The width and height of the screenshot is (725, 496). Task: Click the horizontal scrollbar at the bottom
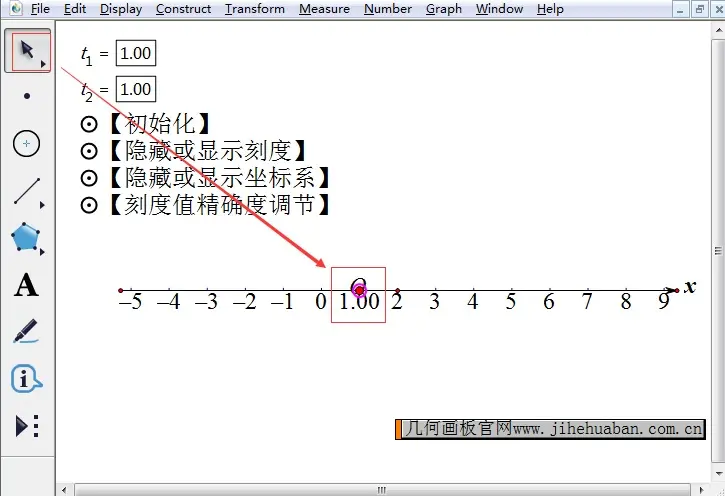(x=380, y=490)
